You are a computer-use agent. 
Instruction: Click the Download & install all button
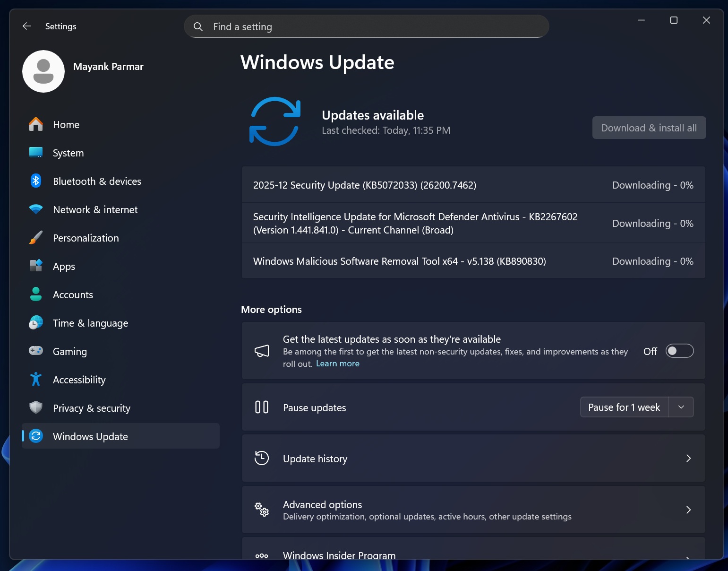pos(649,128)
